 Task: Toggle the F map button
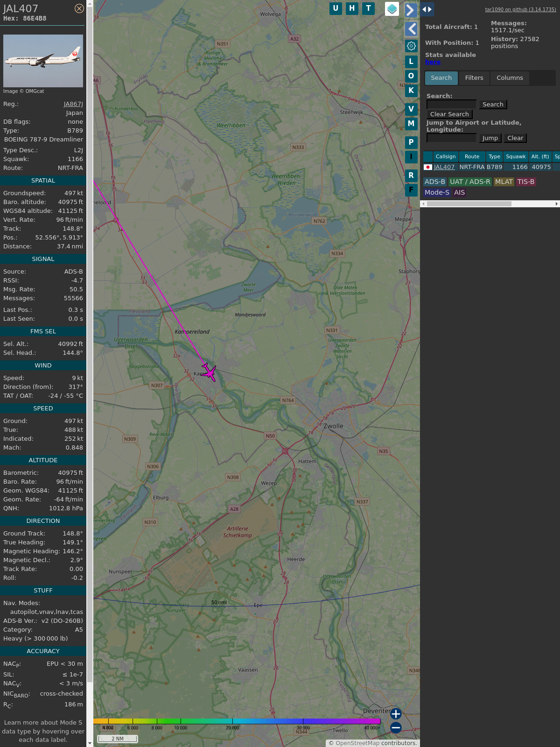(411, 190)
